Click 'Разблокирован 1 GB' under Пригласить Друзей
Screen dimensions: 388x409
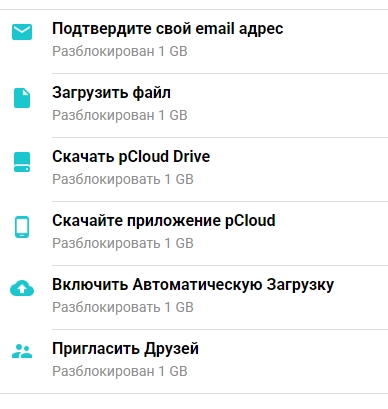pos(120,371)
